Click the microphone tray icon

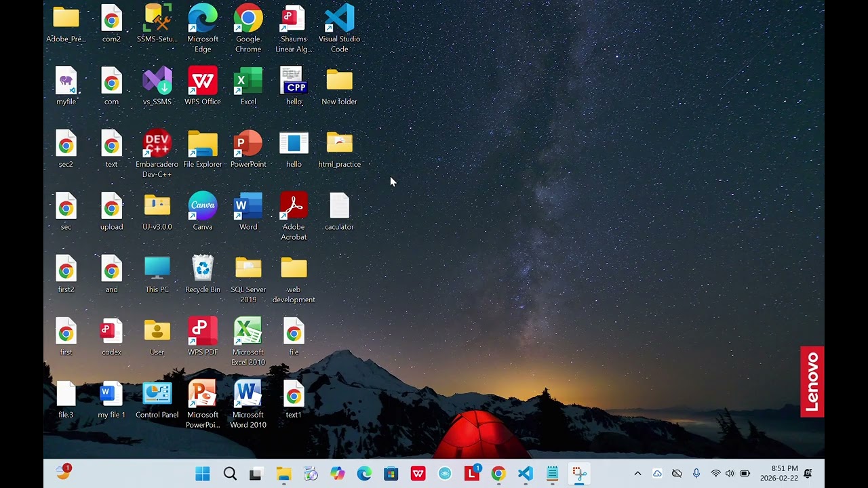pyautogui.click(x=696, y=474)
